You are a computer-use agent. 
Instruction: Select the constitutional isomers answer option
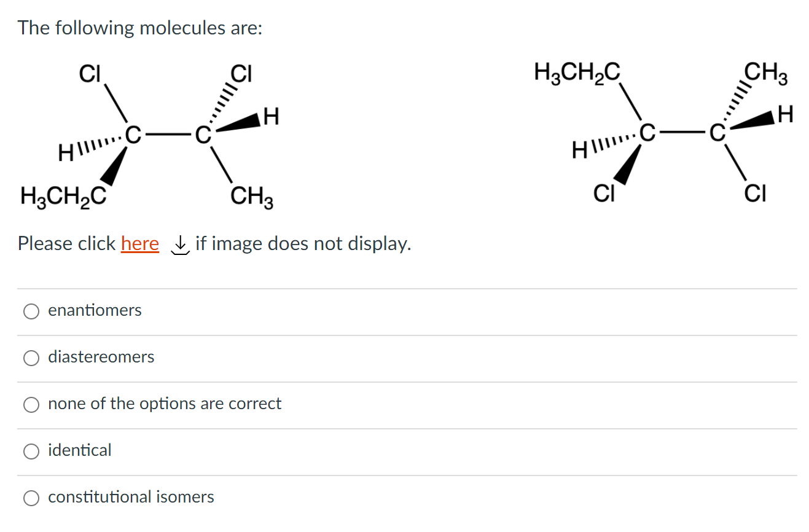pos(31,498)
